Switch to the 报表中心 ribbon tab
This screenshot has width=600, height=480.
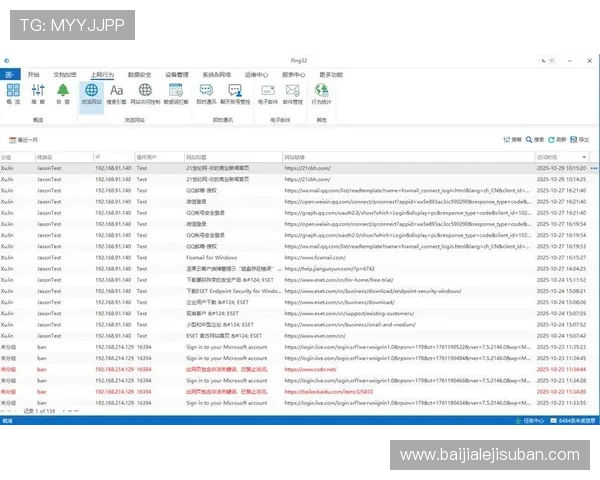click(293, 75)
